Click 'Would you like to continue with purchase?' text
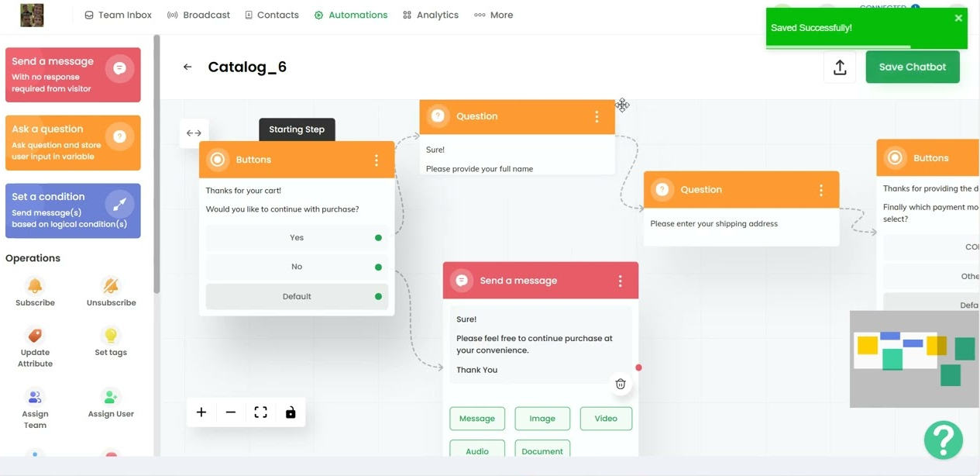 [x=282, y=209]
